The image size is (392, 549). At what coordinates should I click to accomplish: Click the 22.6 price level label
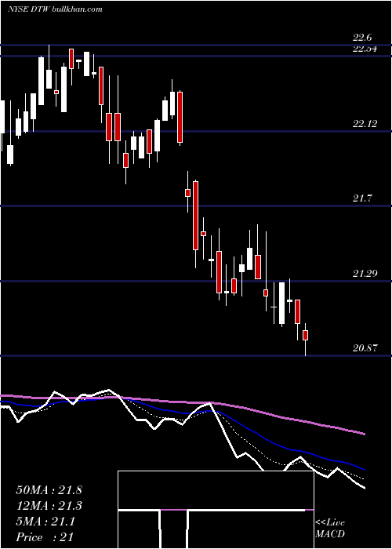coord(362,38)
